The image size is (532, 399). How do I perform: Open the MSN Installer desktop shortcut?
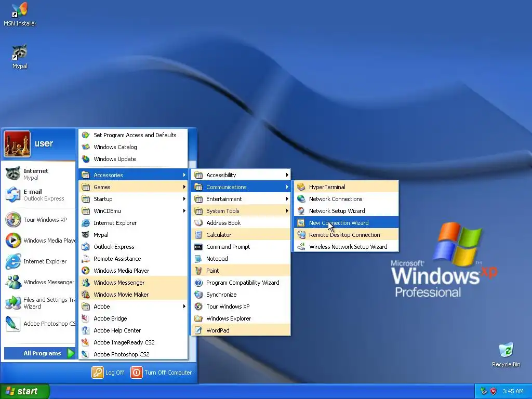[20, 14]
